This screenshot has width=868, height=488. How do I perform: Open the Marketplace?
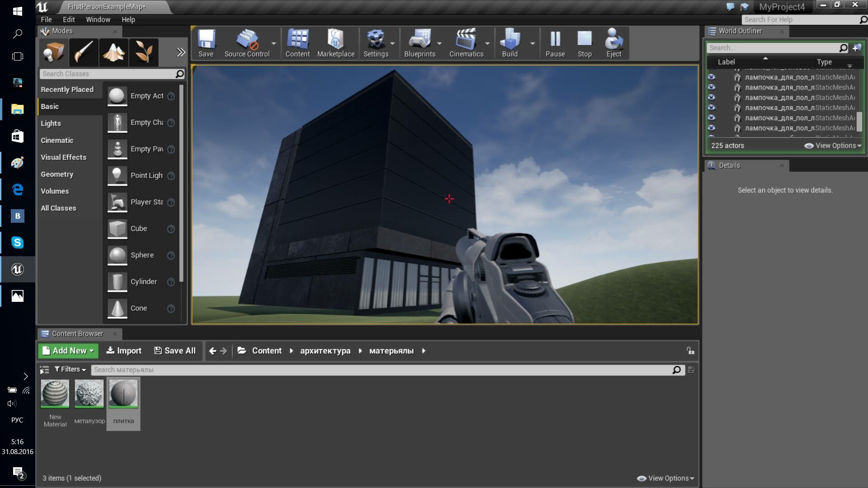tap(335, 43)
